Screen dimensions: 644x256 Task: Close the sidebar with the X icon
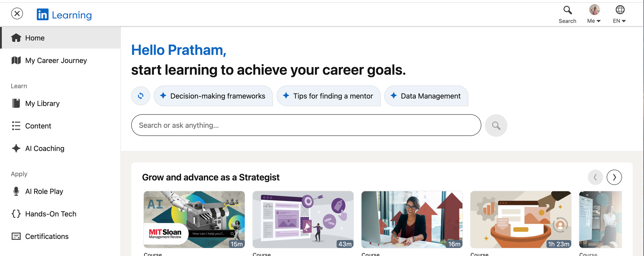pyautogui.click(x=17, y=14)
